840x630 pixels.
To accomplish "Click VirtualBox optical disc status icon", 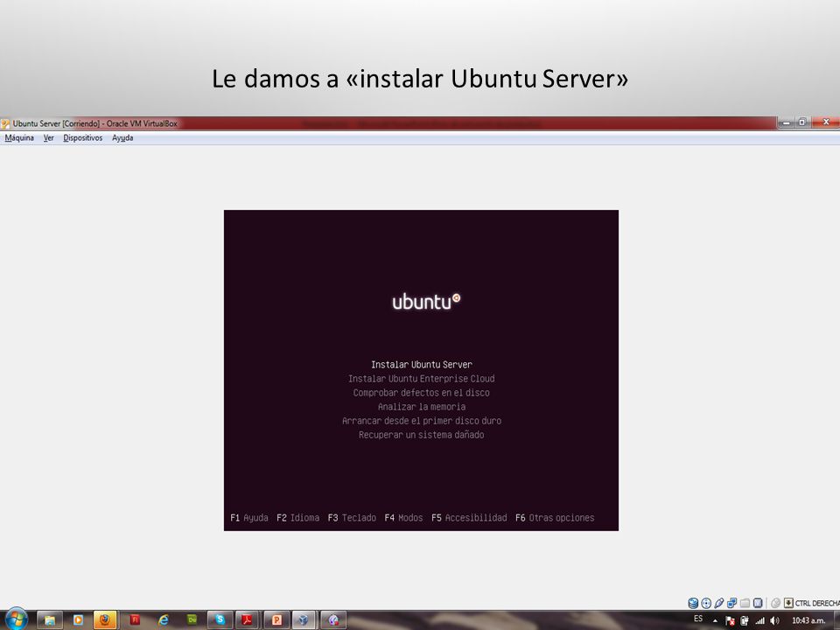I will click(706, 603).
